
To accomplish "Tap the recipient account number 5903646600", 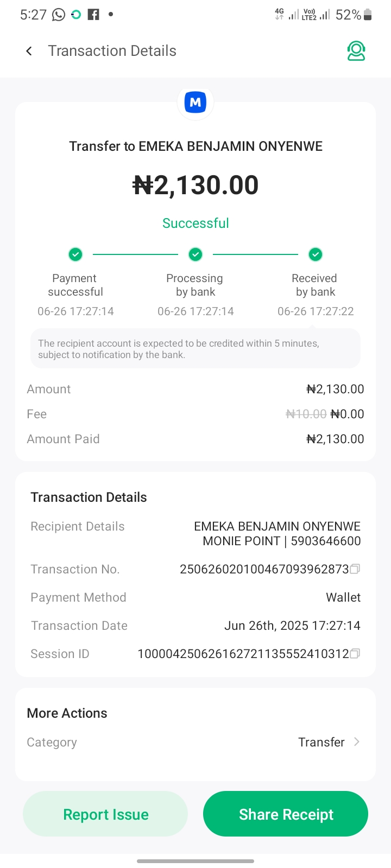I will tap(326, 541).
